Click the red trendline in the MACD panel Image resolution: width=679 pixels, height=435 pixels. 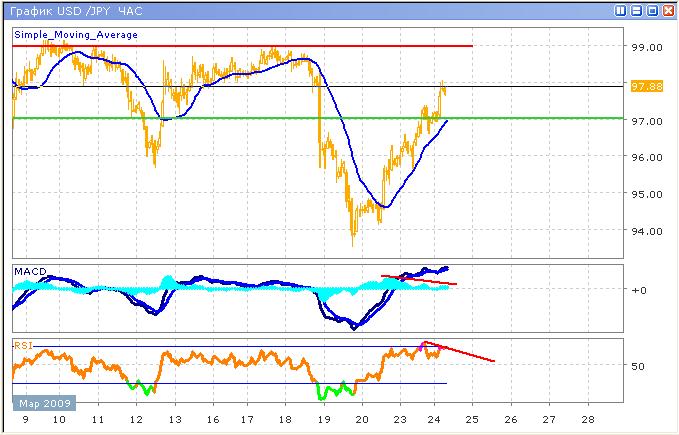pos(420,280)
